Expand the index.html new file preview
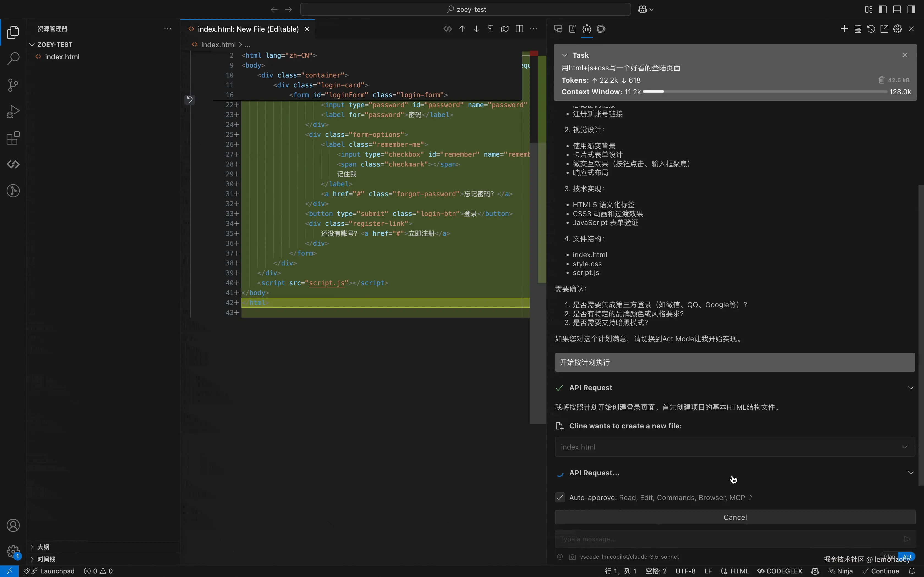The height and width of the screenshot is (577, 924). (904, 447)
